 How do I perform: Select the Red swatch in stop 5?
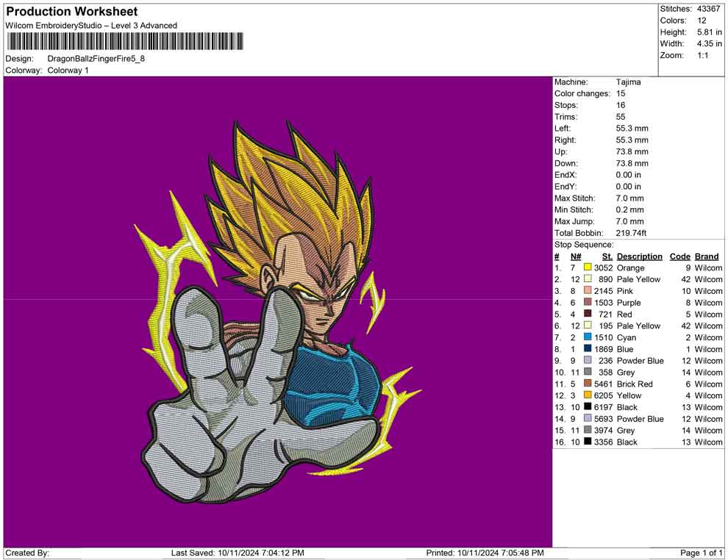point(588,315)
